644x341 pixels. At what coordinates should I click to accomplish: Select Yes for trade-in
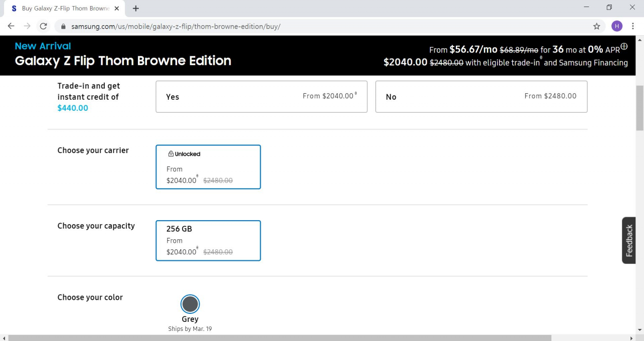point(262,96)
